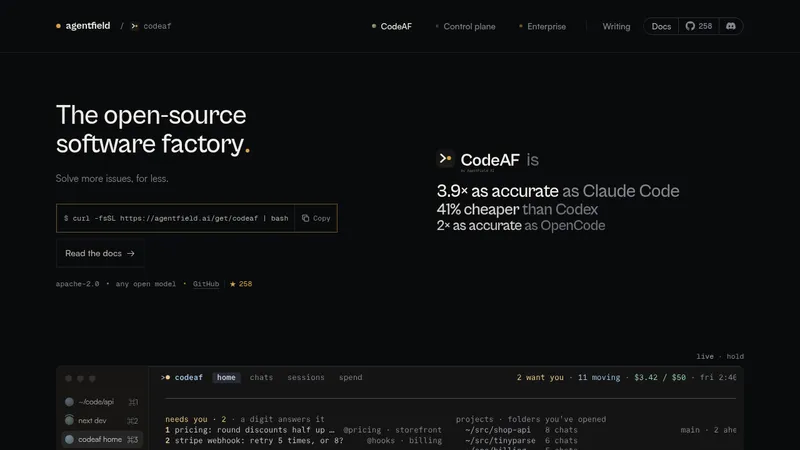Open the Control plane nav item
The height and width of the screenshot is (450, 800).
click(x=465, y=26)
